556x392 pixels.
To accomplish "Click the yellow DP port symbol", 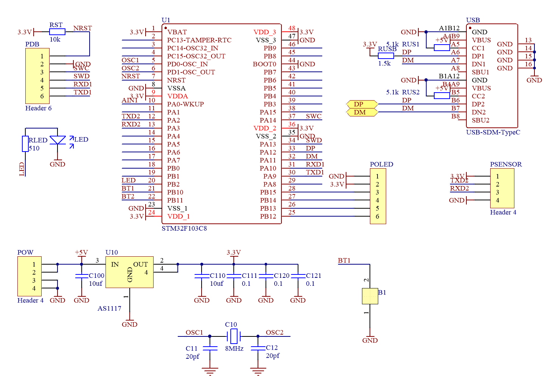I will [x=362, y=104].
